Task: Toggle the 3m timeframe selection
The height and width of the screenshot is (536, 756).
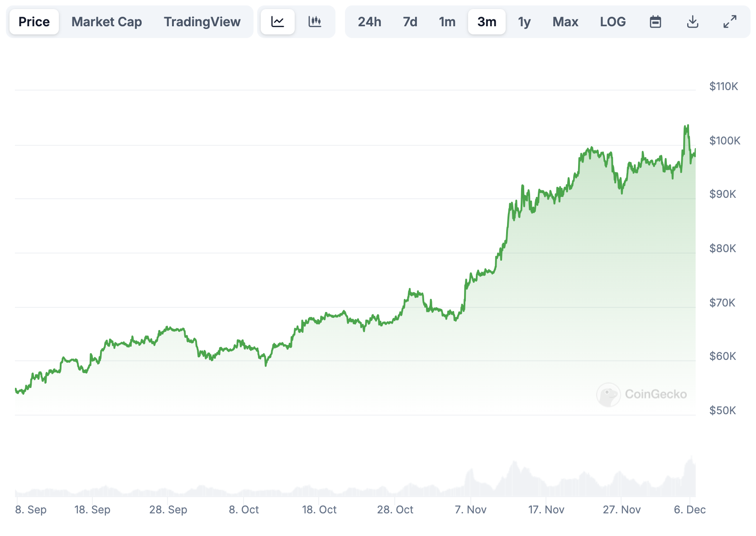Action: pyautogui.click(x=487, y=21)
